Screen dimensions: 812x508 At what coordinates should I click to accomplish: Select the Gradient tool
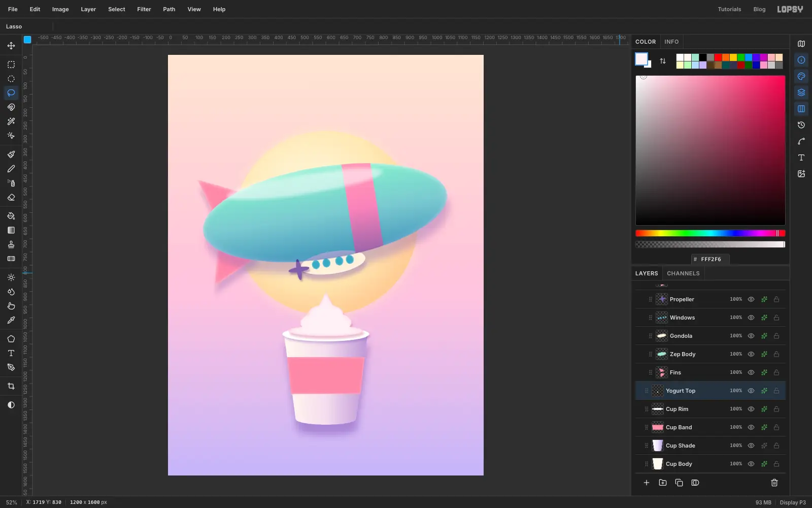click(11, 230)
